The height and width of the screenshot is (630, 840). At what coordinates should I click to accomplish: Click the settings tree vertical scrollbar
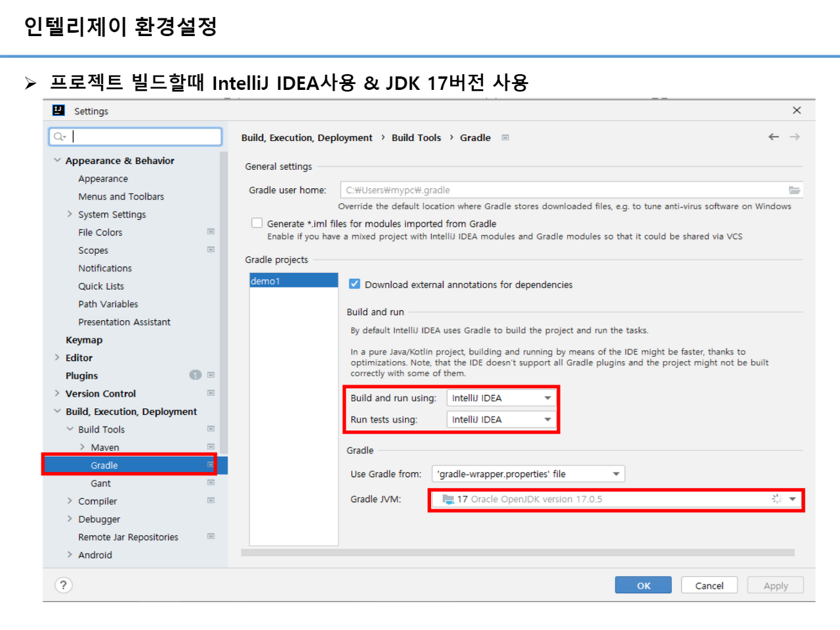point(224,302)
